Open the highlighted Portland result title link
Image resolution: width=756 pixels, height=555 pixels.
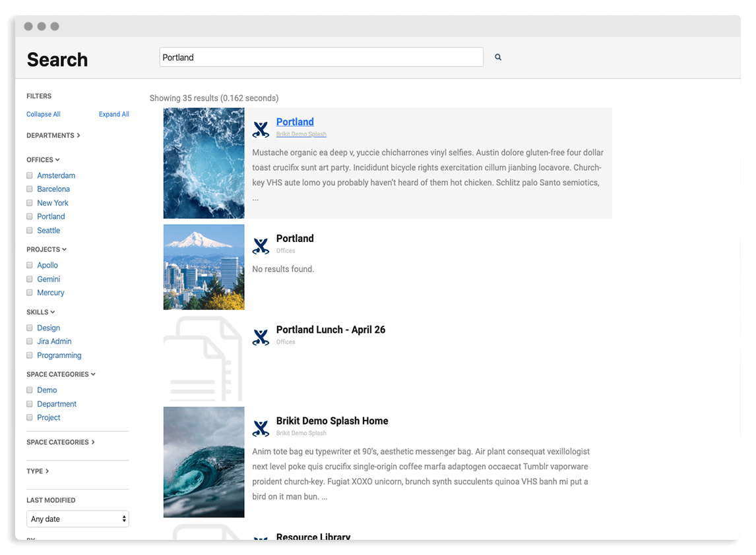[295, 122]
